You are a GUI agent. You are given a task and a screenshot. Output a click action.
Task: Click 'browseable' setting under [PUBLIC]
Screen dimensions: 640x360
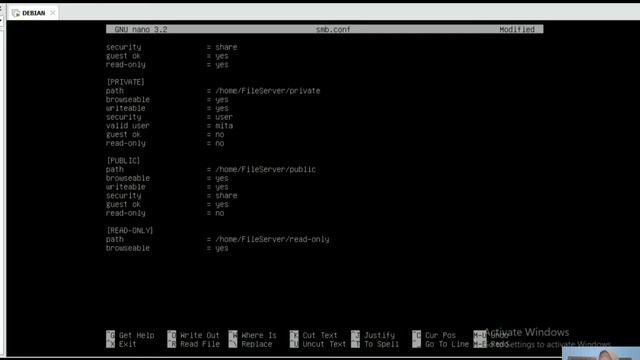click(128, 178)
